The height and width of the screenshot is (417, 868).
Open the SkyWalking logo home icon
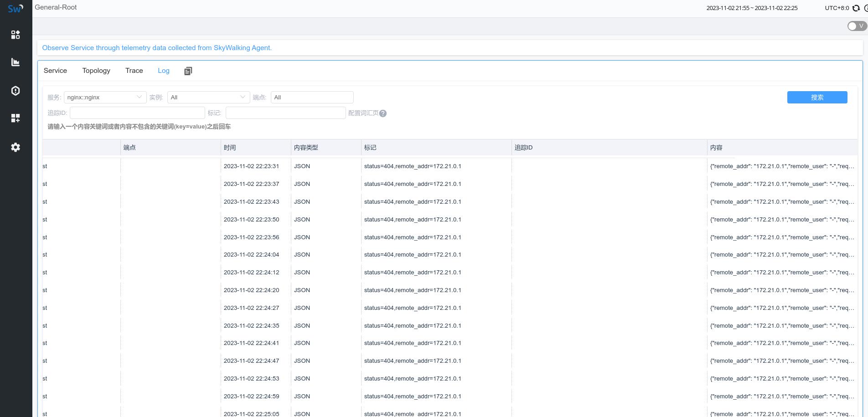(15, 8)
